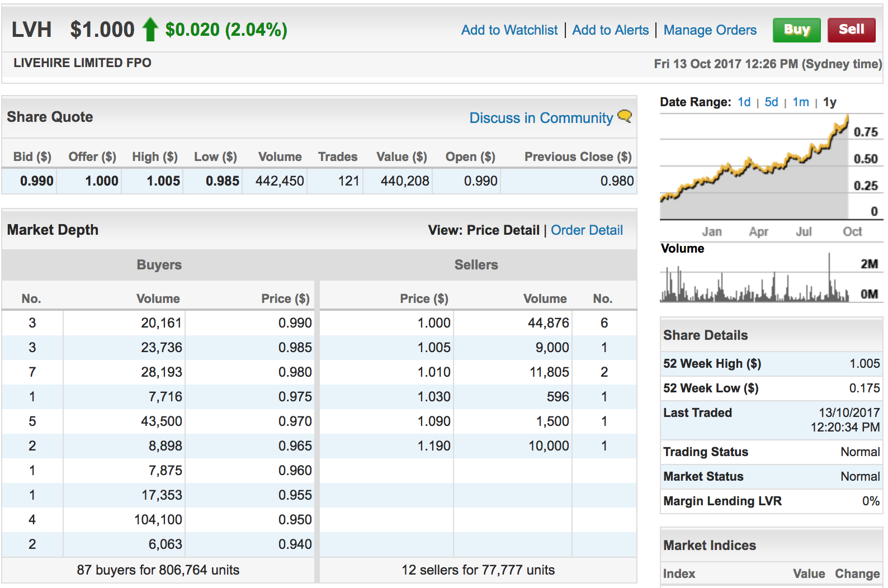Viewport: 888px width, 588px height.
Task: Click buyer volume 23,736
Action: coord(162,348)
